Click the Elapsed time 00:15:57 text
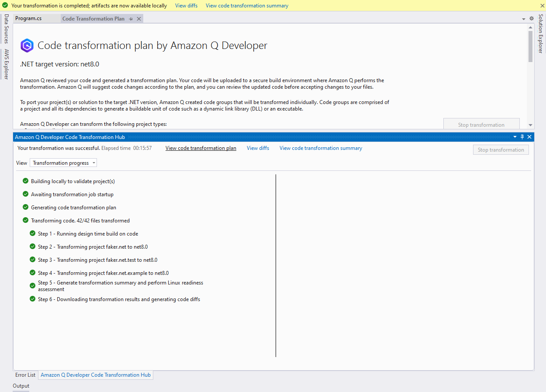This screenshot has height=392, width=546. click(127, 148)
